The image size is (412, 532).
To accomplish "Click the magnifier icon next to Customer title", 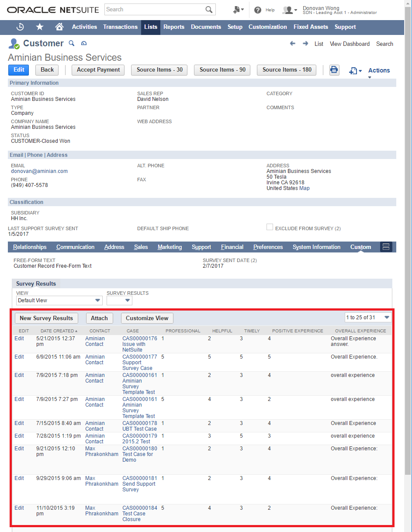I will [x=72, y=43].
